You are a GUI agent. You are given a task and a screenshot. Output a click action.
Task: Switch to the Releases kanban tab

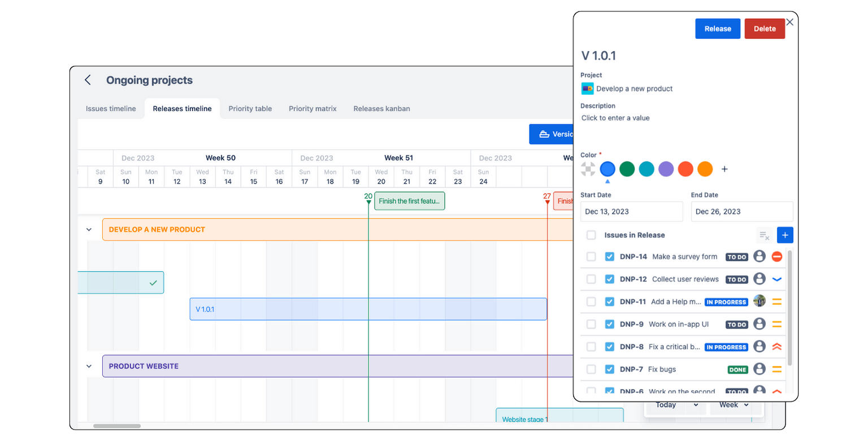[381, 108]
